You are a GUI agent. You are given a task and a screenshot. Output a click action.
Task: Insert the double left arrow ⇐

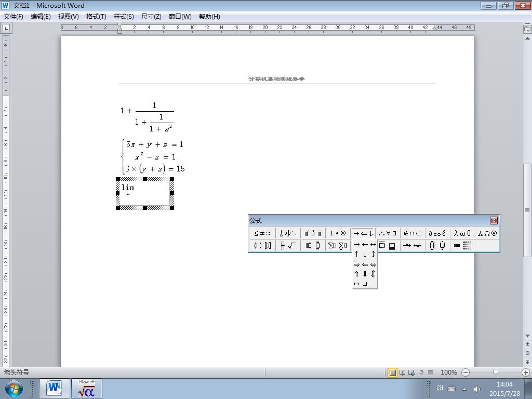[x=365, y=264]
